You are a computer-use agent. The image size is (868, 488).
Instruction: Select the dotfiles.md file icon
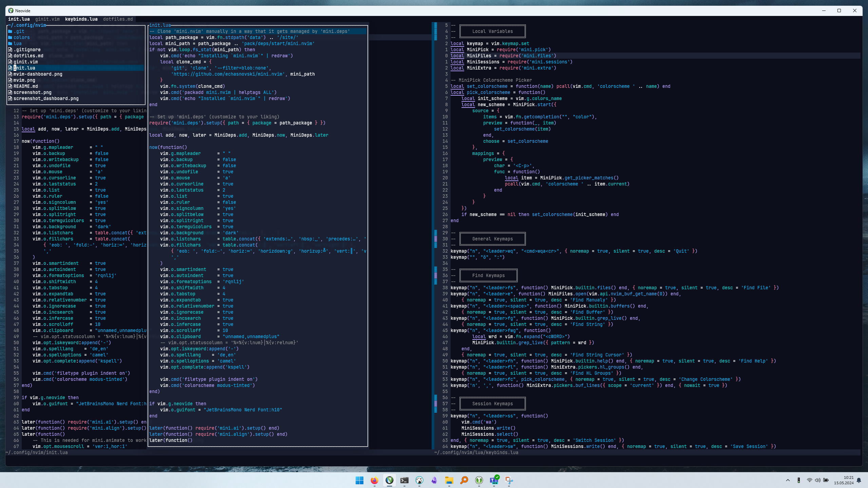pyautogui.click(x=10, y=56)
